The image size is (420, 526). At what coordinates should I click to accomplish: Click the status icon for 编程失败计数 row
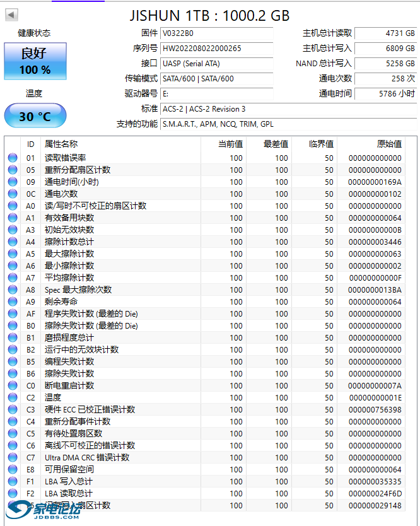pyautogui.click(x=13, y=361)
